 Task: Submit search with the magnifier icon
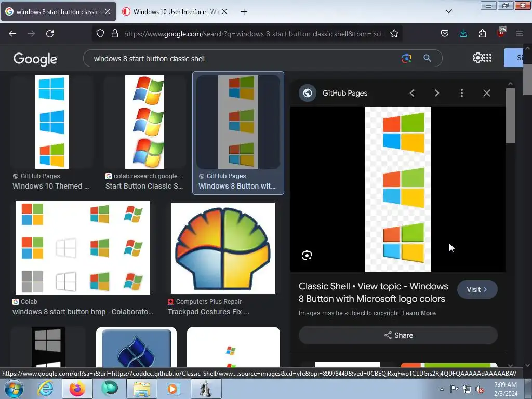tap(427, 58)
